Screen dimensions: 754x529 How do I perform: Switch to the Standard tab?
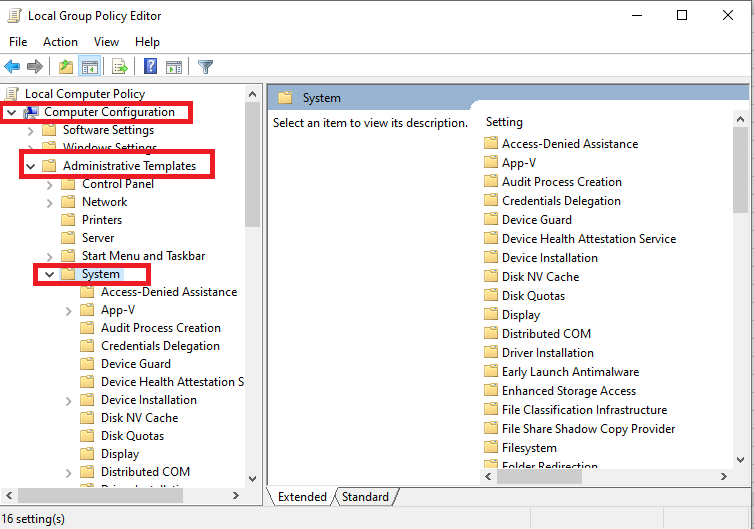pyautogui.click(x=365, y=497)
